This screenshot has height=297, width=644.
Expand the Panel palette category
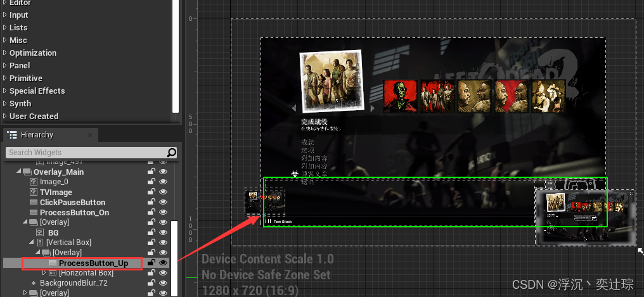[x=5, y=66]
